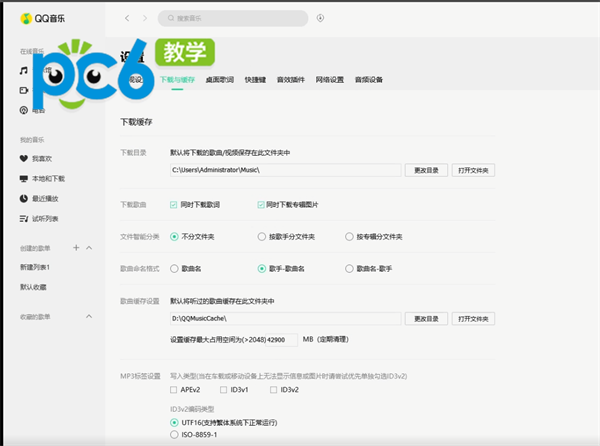Enable the APEv2 tag checkbox
The height and width of the screenshot is (446, 600).
[x=173, y=390]
